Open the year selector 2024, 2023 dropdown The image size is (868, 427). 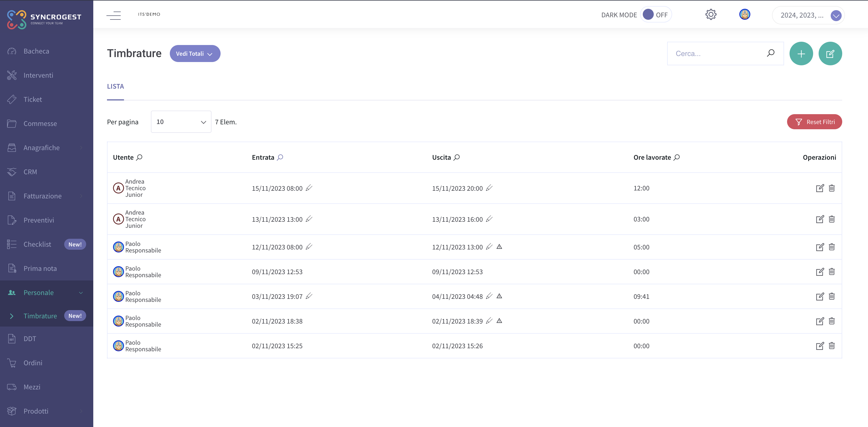pyautogui.click(x=808, y=15)
